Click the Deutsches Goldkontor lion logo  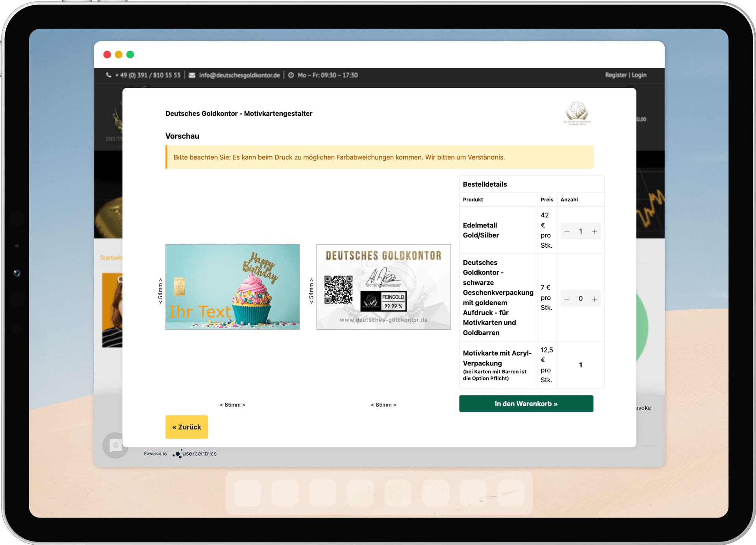[x=577, y=113]
